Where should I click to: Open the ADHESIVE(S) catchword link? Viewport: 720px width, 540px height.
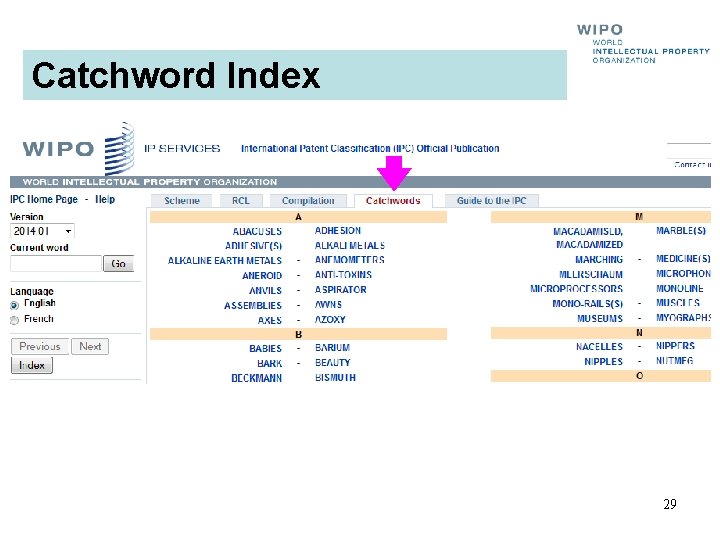coord(253,246)
